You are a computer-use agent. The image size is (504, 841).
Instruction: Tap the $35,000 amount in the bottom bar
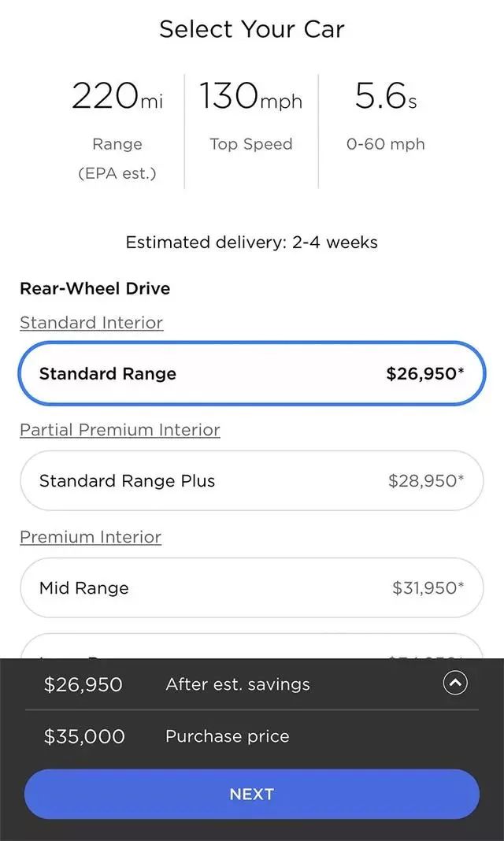coord(84,736)
